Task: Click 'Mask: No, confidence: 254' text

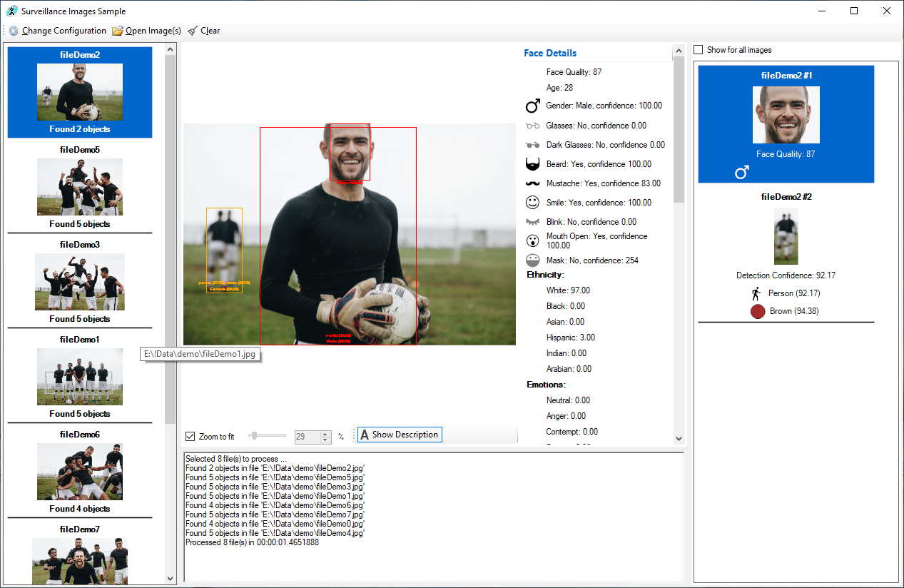Action: point(592,260)
